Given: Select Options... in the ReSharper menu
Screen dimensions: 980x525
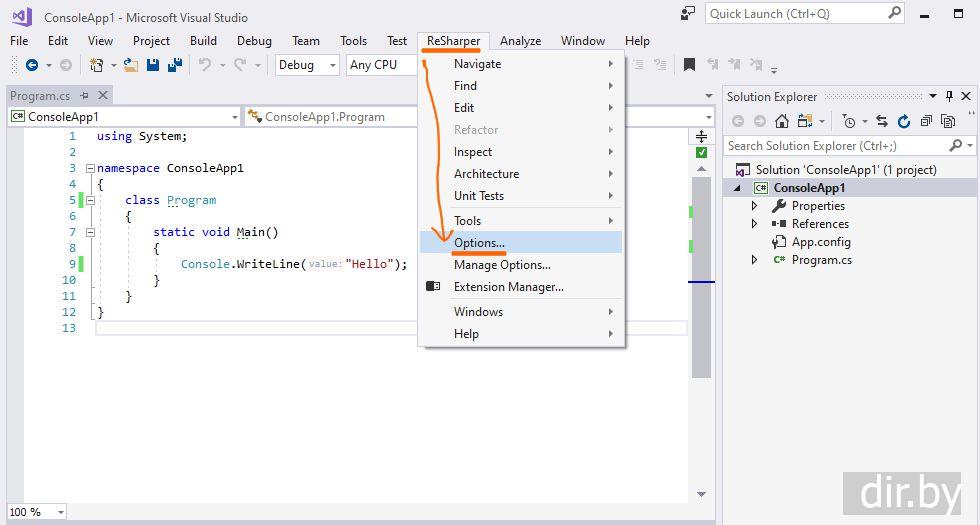Looking at the screenshot, I should coord(479,243).
